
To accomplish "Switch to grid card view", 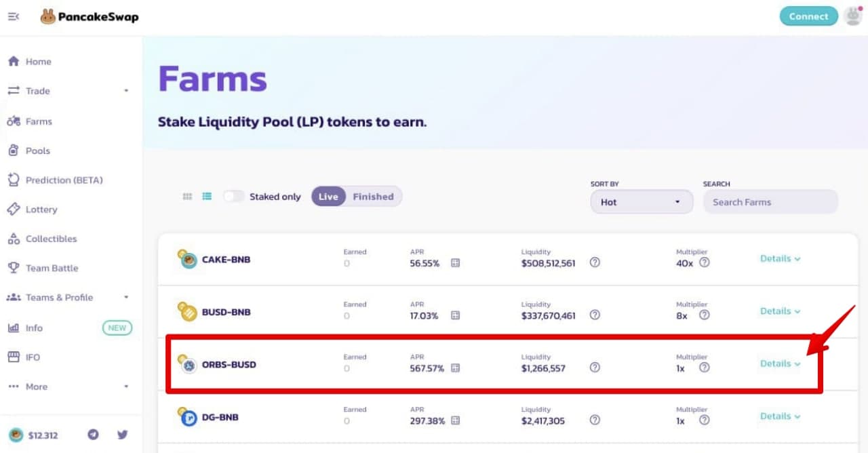I will coord(188,197).
